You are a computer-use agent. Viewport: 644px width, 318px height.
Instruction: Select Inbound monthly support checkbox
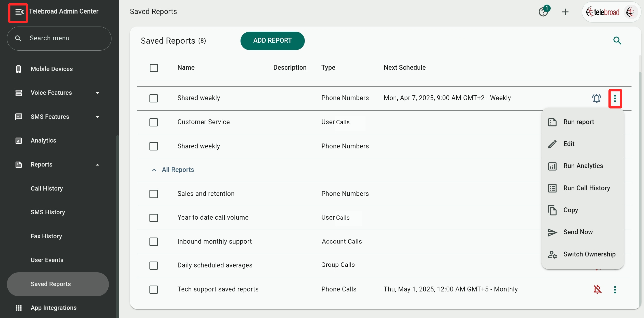pos(154,242)
